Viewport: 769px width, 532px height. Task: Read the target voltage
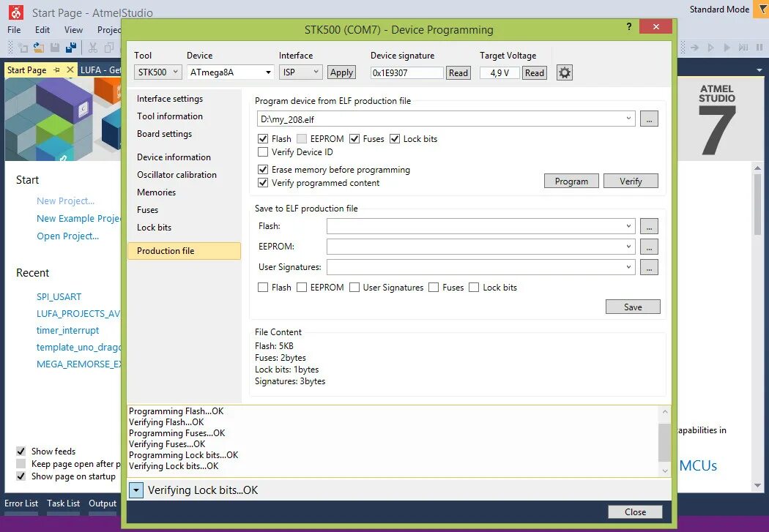coord(535,73)
